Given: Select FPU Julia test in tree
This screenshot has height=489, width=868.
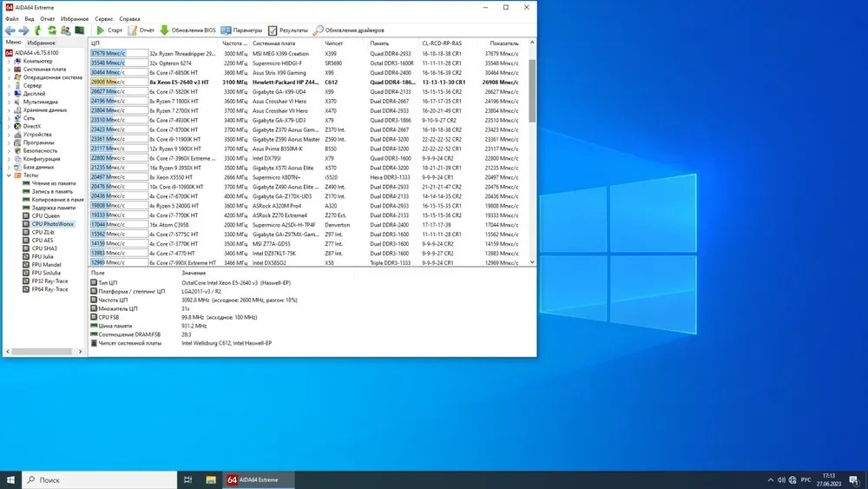Looking at the screenshot, I should click(x=43, y=257).
